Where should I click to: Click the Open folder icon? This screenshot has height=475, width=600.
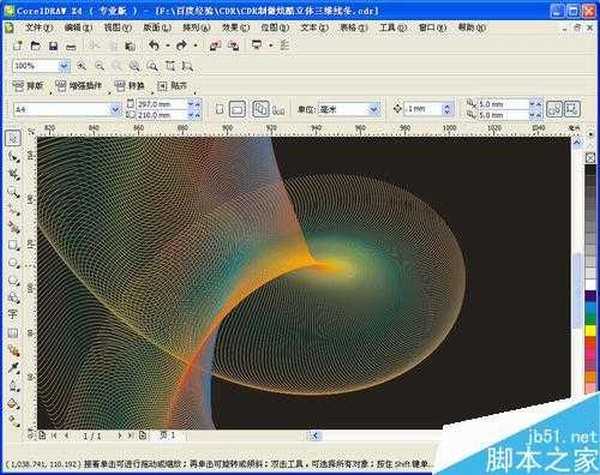click(35, 46)
